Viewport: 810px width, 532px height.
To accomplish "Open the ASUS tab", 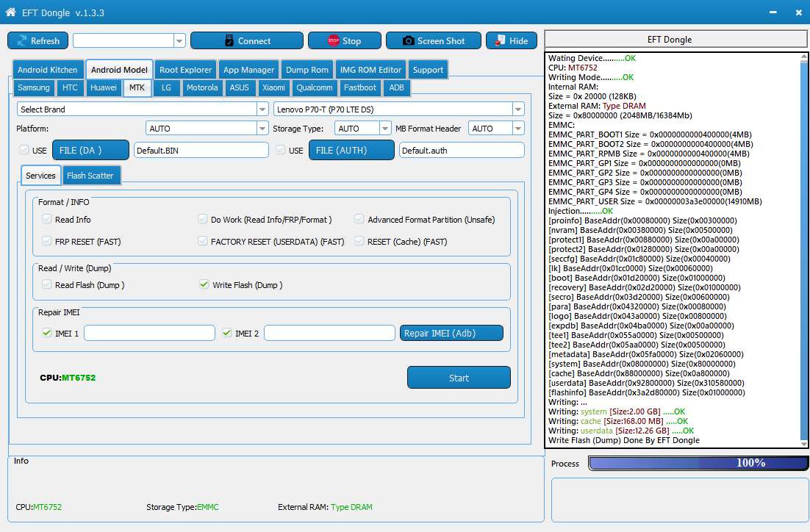I will click(239, 87).
